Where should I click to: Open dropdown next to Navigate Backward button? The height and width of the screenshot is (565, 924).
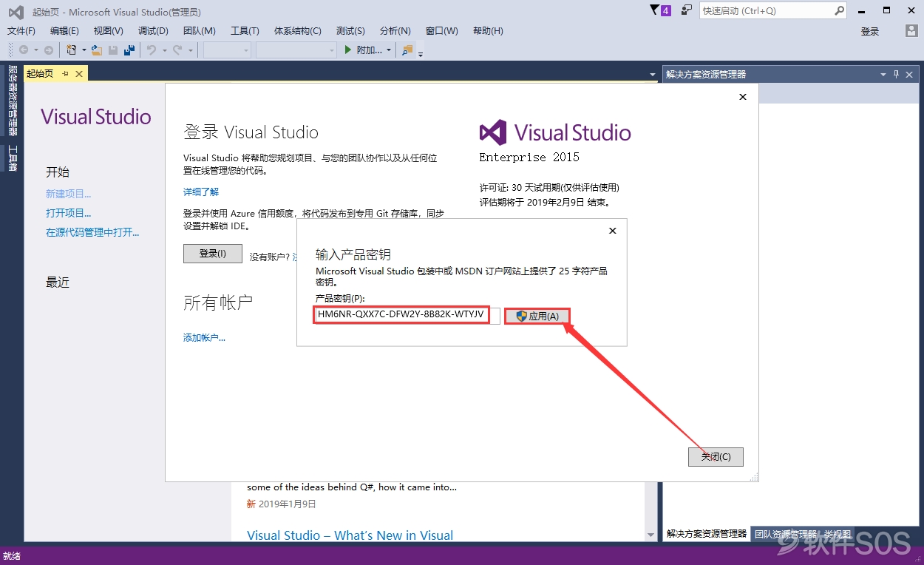pyautogui.click(x=35, y=50)
